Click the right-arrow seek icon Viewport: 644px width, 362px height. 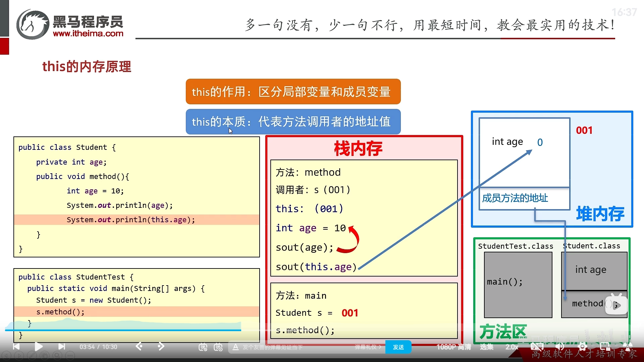click(161, 346)
